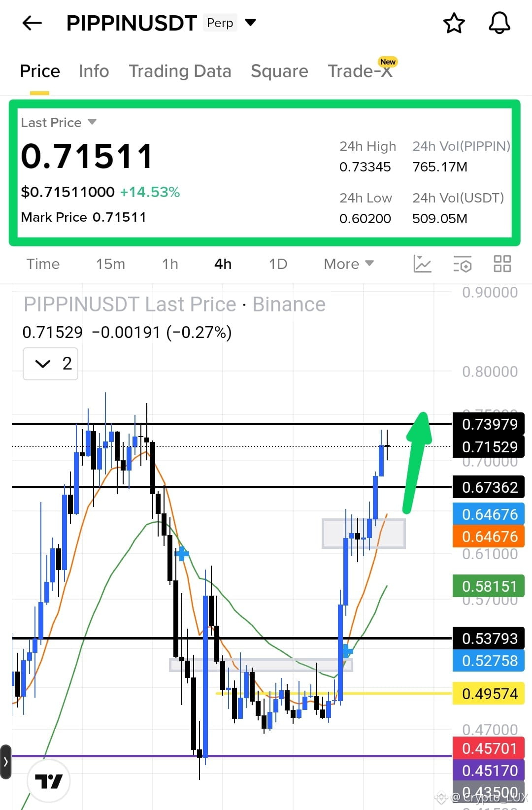Switch to the Info tab
This screenshot has height=810, width=532.
(x=94, y=71)
